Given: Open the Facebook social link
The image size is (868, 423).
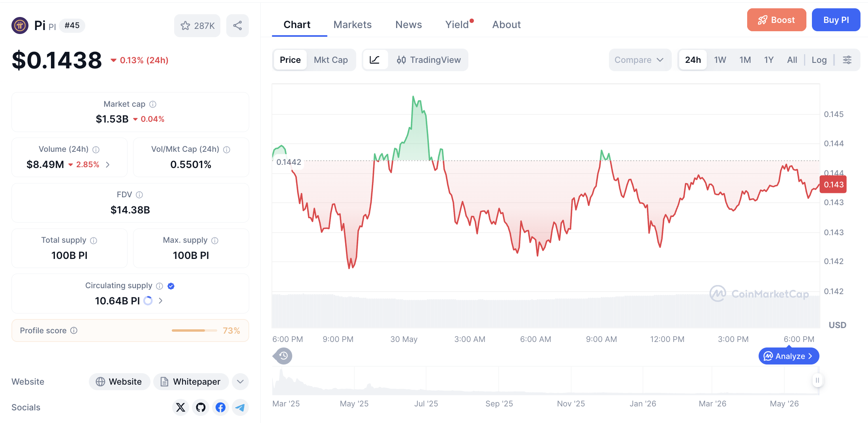Looking at the screenshot, I should click(x=221, y=407).
